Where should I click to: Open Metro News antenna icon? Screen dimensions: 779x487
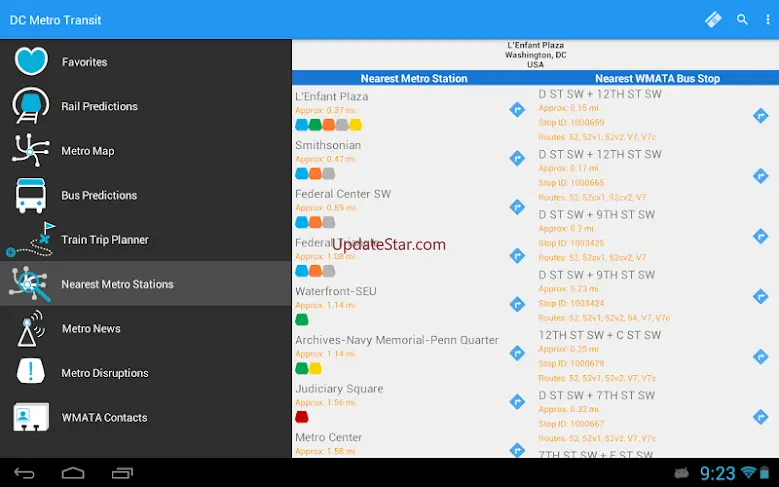pos(31,328)
